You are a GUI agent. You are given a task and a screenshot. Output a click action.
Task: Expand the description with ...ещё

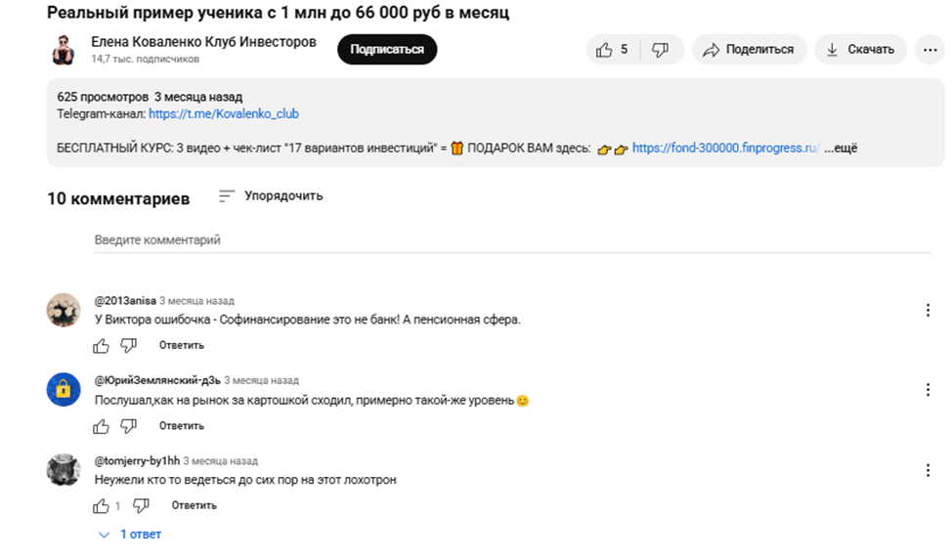click(841, 149)
